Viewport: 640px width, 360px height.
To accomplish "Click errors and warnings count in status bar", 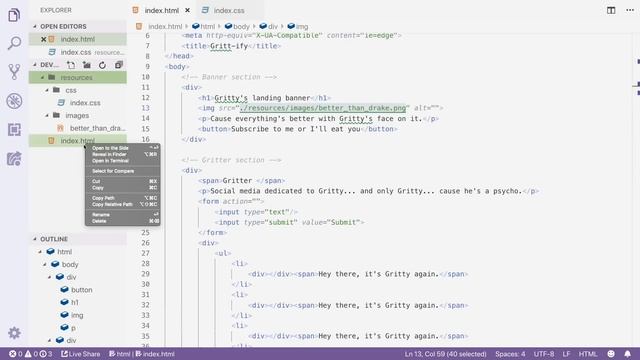I will coord(31,354).
